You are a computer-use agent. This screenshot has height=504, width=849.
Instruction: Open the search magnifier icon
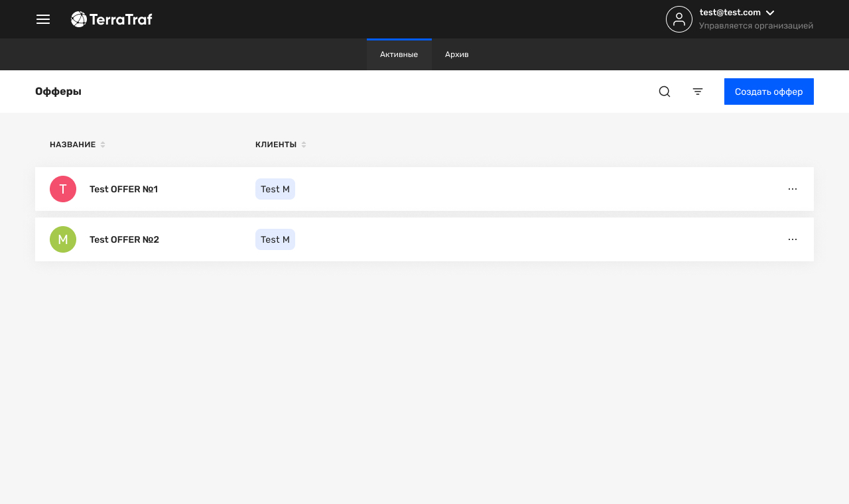(665, 92)
